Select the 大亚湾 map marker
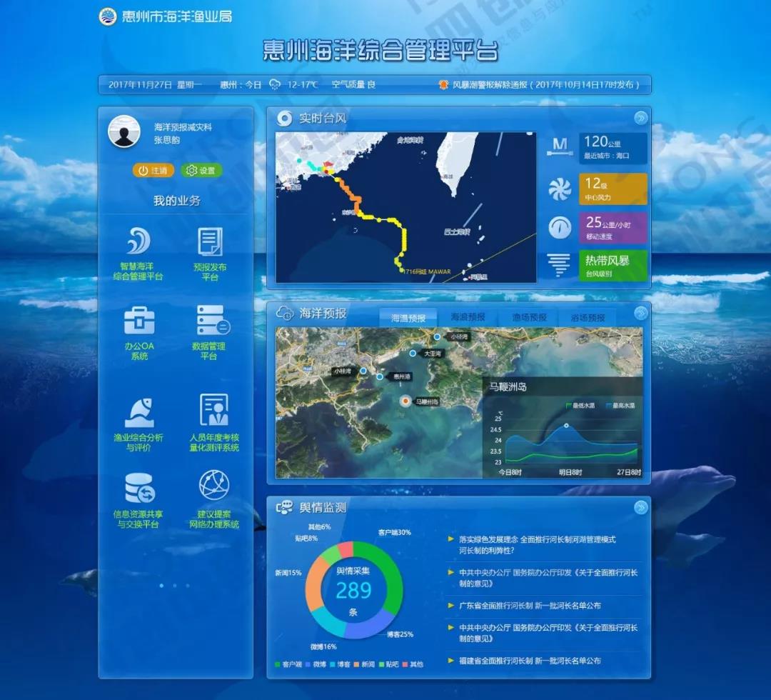 (x=413, y=354)
